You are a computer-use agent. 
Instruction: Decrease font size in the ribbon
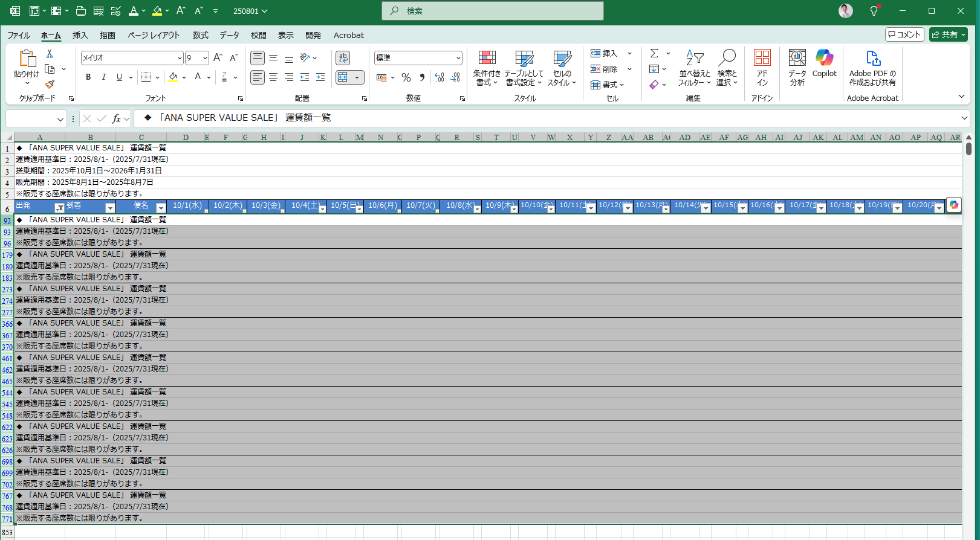(x=234, y=58)
